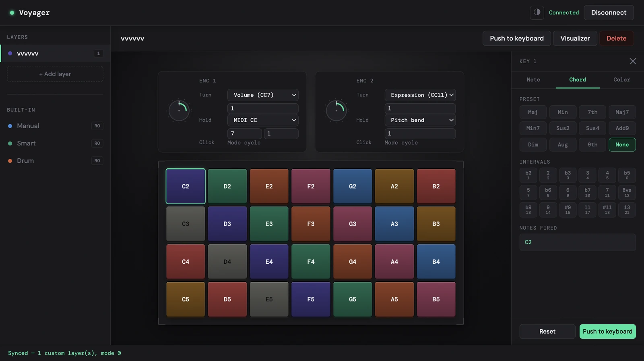Click the Reset button
Screen dimensions: 644x361
547,332
